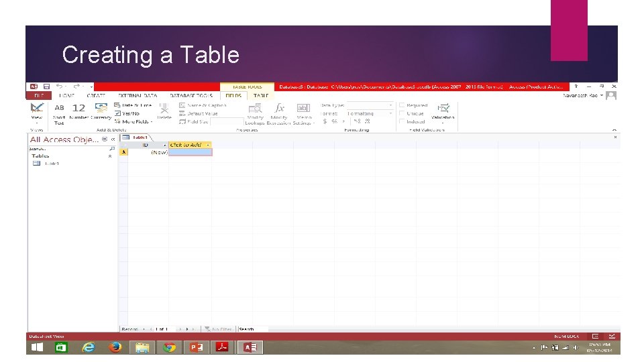Open the Memo Settings dropdown

tap(303, 114)
